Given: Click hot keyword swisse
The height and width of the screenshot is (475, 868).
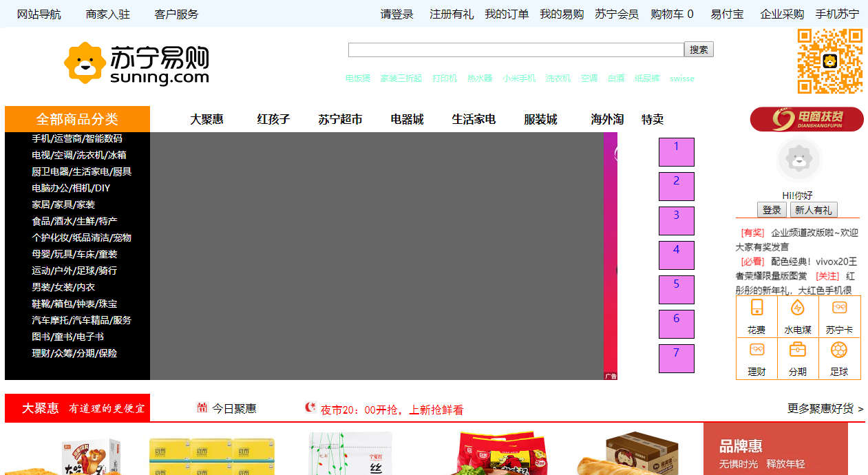Looking at the screenshot, I should point(682,78).
